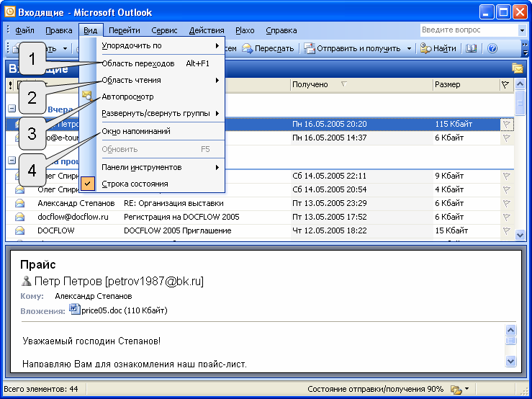Click the reading pane scrollbar thumb
Viewport: 532px width, 399px height.
point(510,341)
